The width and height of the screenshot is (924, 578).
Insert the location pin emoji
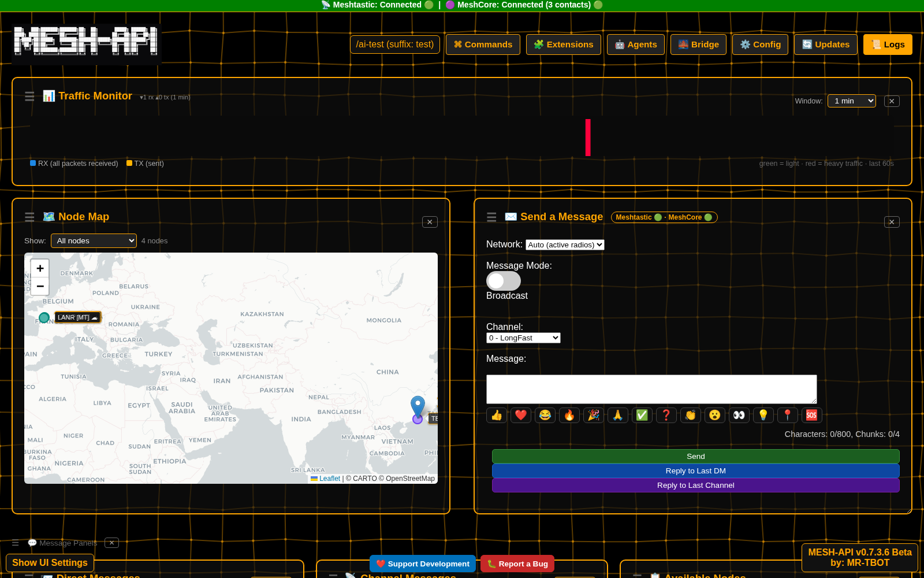[x=788, y=415]
